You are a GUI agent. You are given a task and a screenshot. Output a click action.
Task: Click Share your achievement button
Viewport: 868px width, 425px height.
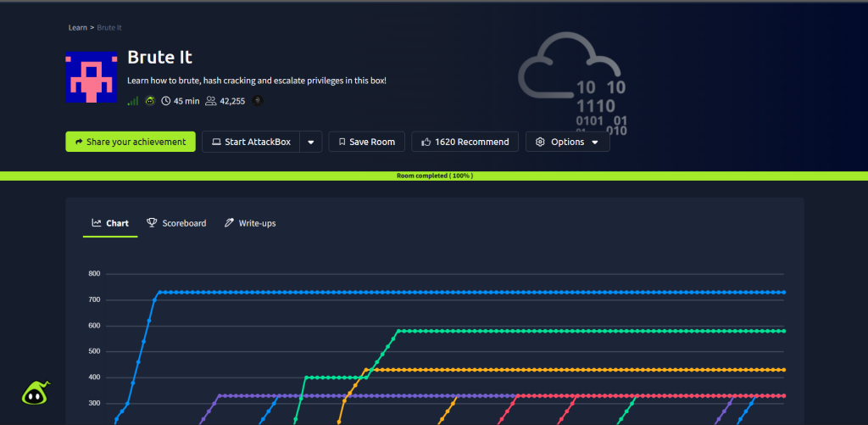[131, 142]
